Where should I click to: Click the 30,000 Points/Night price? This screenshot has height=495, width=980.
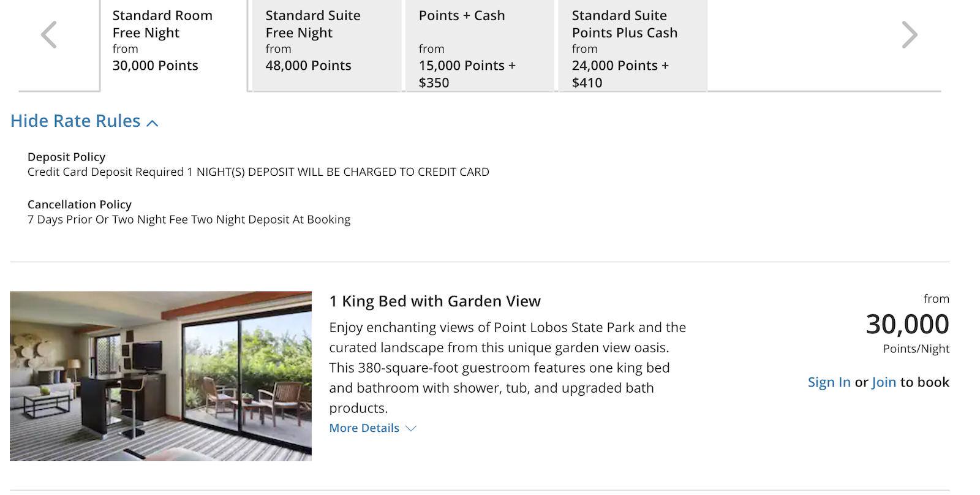pyautogui.click(x=907, y=325)
